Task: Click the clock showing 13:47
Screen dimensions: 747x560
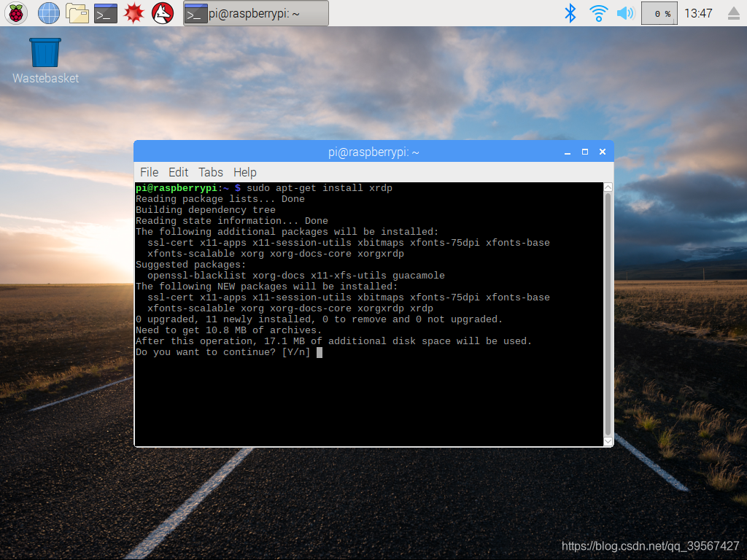Action: (698, 13)
